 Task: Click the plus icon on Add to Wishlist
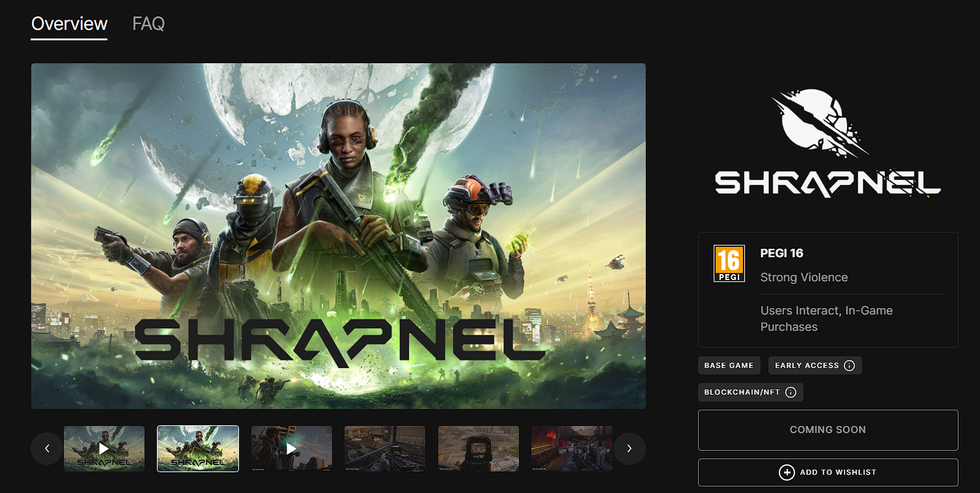(x=787, y=472)
